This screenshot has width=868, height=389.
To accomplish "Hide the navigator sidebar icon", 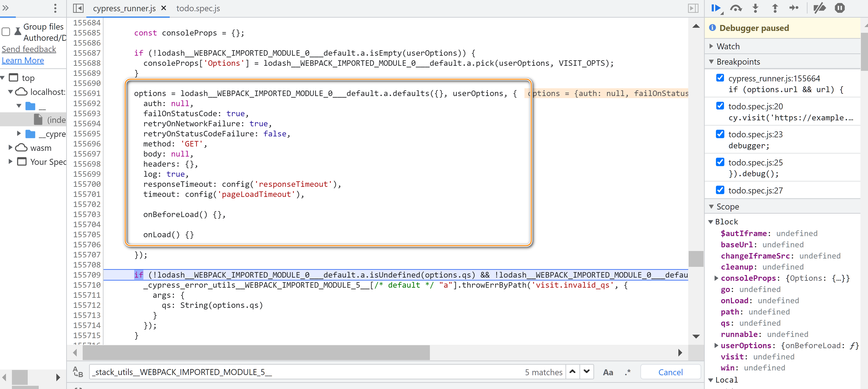I will (78, 8).
